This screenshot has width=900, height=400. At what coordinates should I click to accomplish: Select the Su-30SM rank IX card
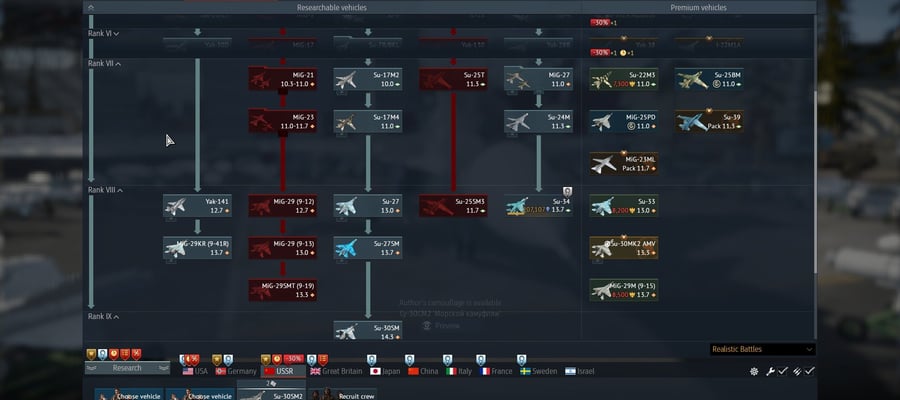click(368, 331)
